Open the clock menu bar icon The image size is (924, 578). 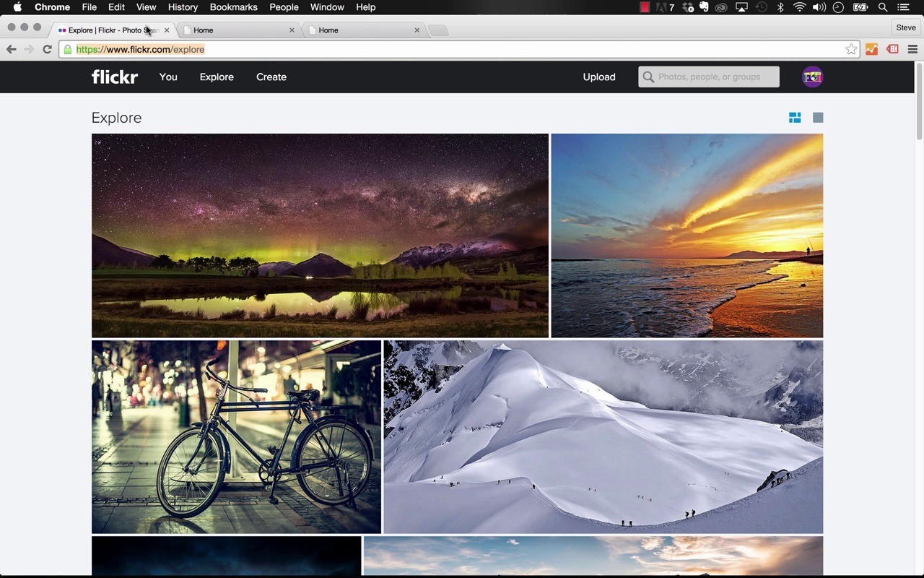point(838,7)
